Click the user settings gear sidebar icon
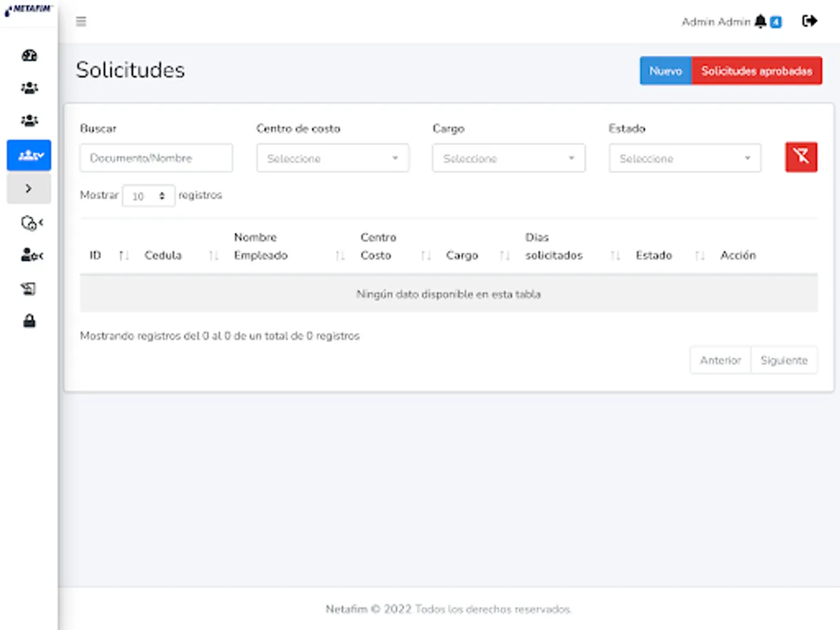Screen dimensions: 840x630 point(31,255)
